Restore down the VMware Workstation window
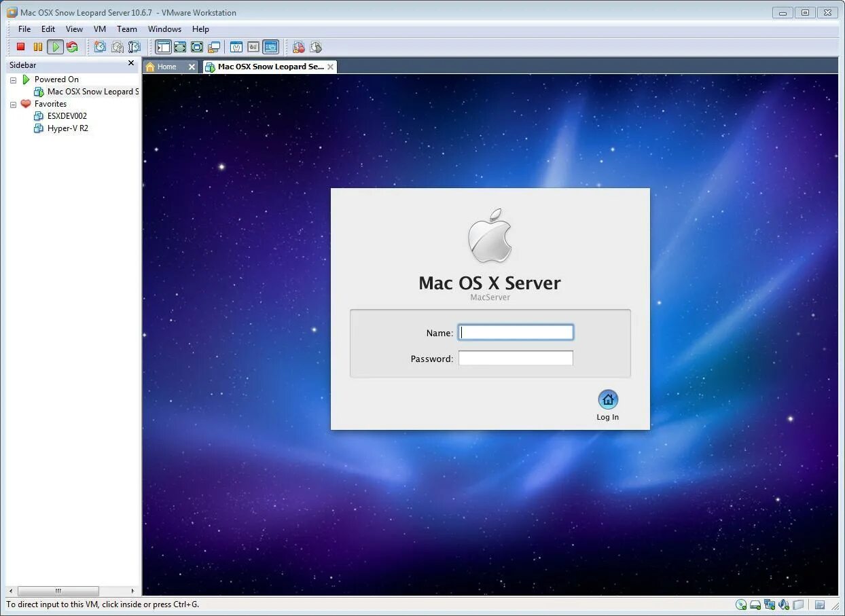The image size is (845, 616). pyautogui.click(x=805, y=12)
